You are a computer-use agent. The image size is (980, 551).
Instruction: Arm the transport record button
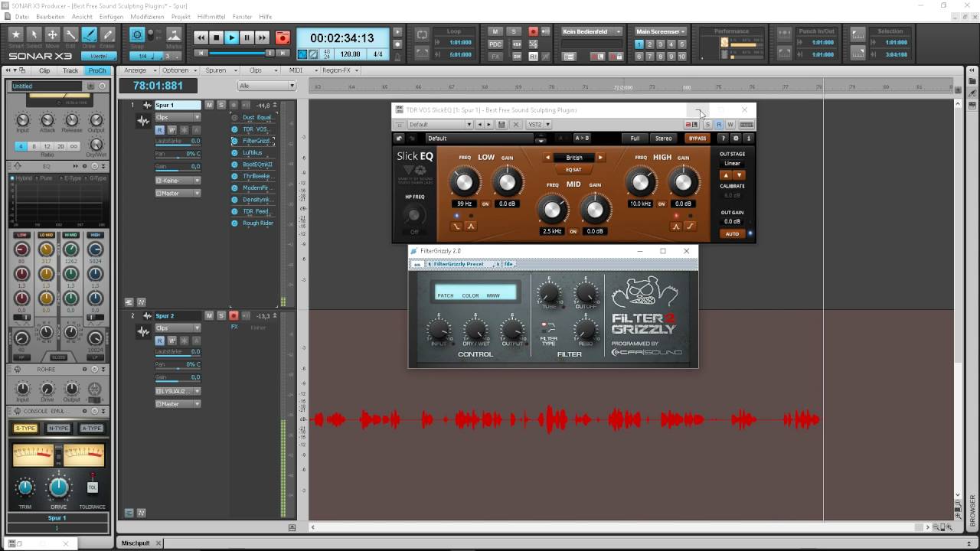(283, 37)
